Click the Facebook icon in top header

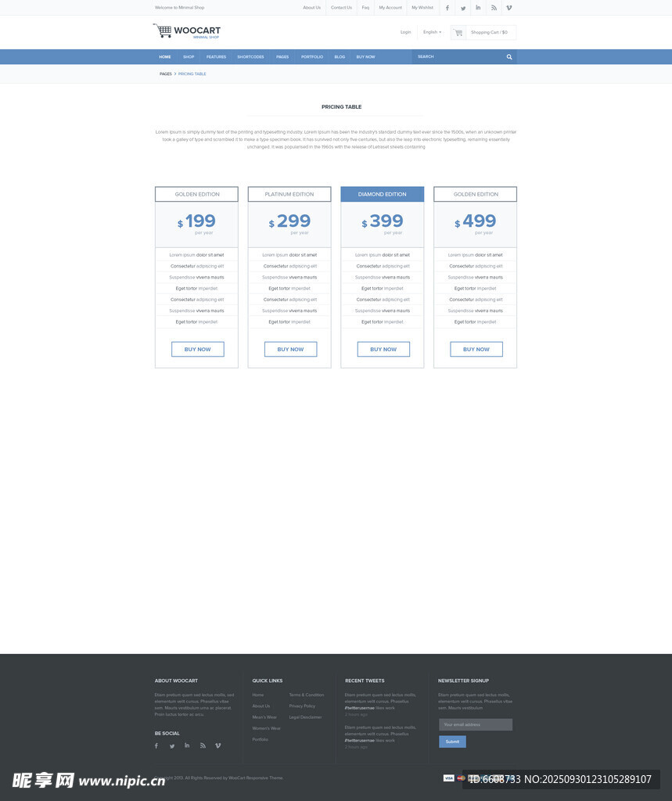[447, 8]
